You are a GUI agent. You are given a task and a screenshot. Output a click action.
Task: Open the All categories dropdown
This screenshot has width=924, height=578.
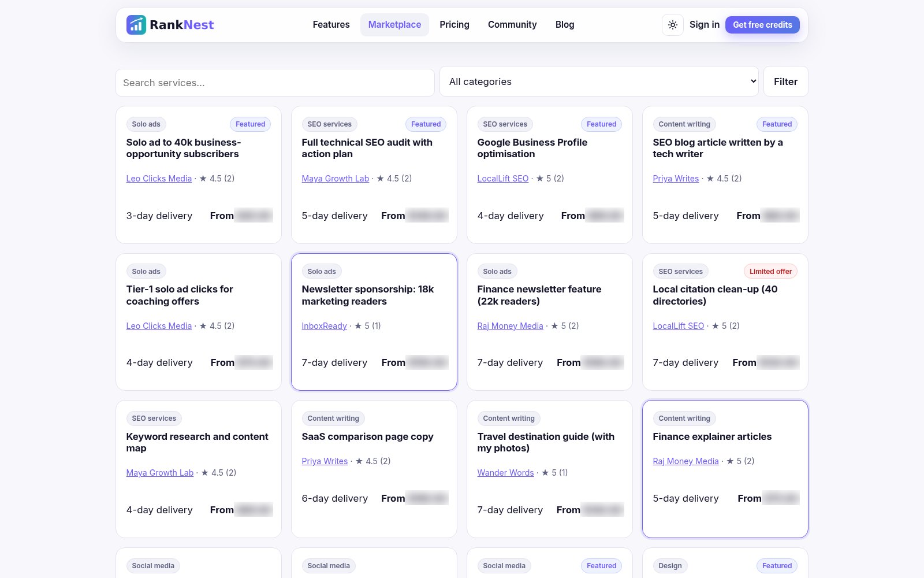point(599,81)
